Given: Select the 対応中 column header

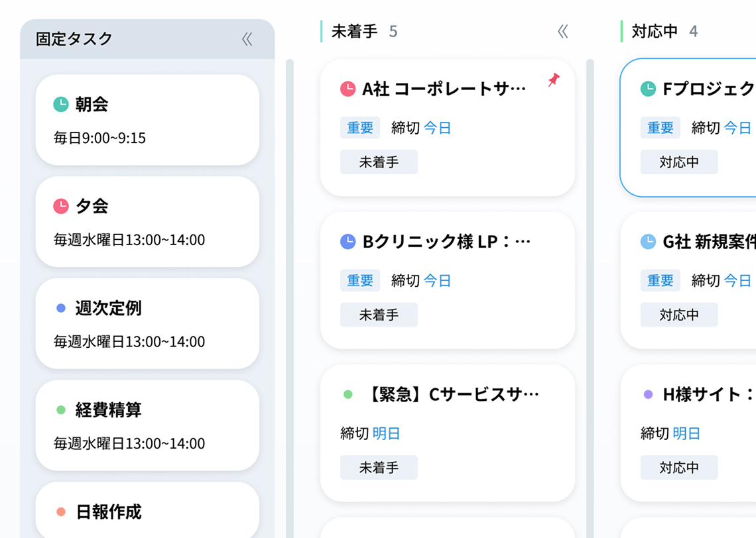Looking at the screenshot, I should tap(655, 30).
